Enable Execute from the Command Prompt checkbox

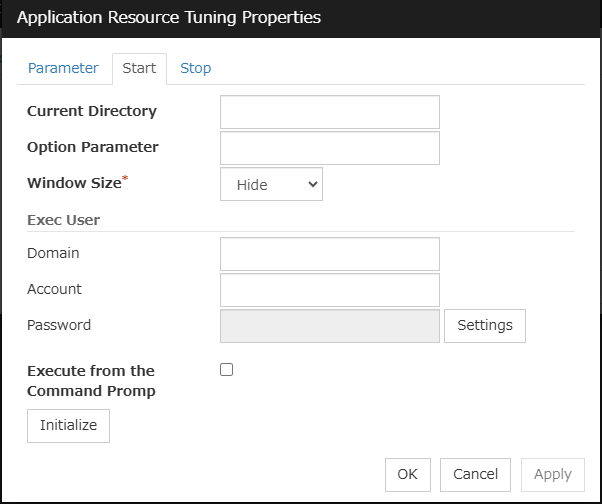pyautogui.click(x=226, y=369)
